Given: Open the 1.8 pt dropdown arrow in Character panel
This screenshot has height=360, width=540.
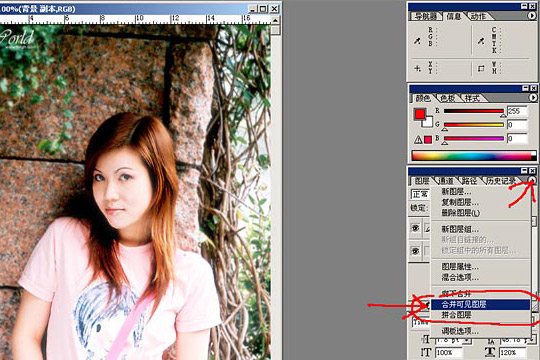Looking at the screenshot, I should coord(467,340).
